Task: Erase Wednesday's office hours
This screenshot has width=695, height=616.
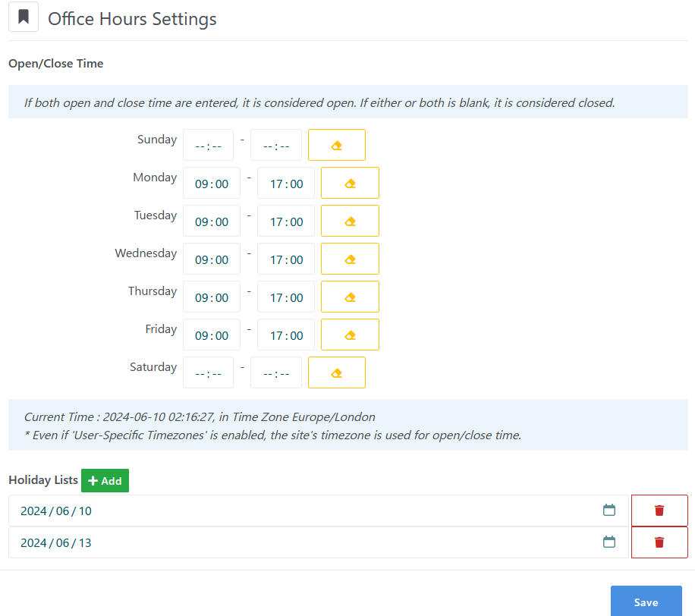Action: coord(349,258)
